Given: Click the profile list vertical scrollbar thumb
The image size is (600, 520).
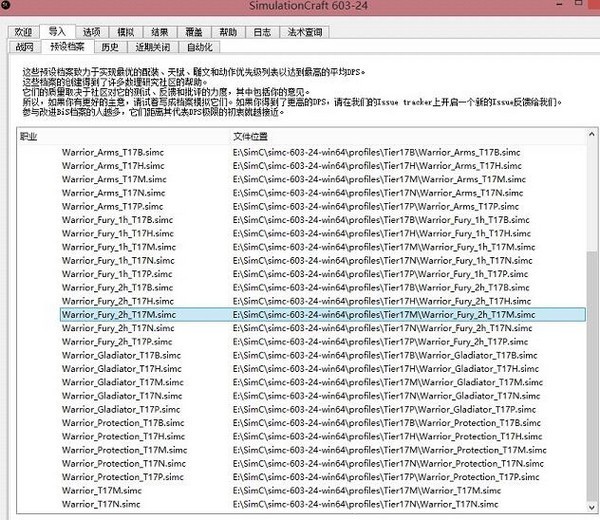Looking at the screenshot, I should point(591,377).
